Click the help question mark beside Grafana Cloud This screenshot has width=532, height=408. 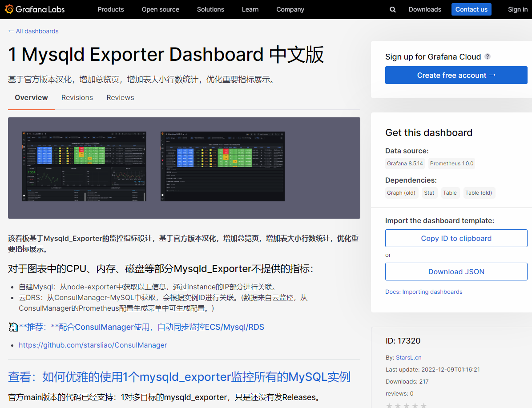[488, 56]
